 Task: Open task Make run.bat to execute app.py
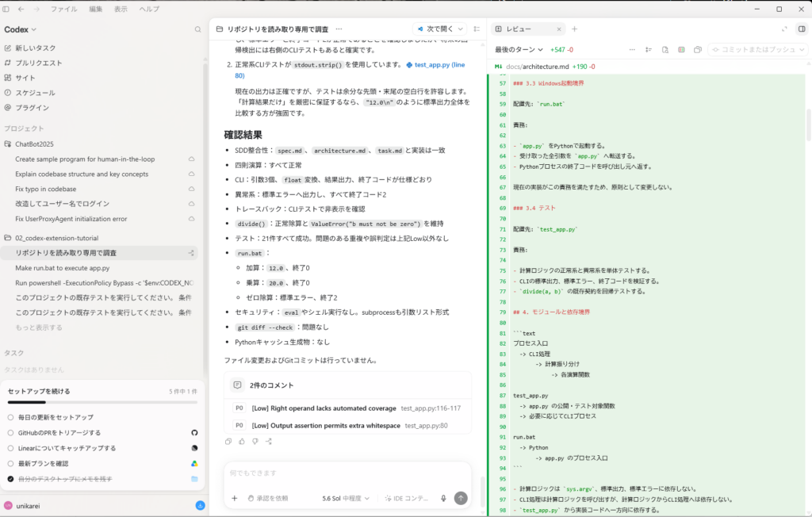(x=62, y=268)
